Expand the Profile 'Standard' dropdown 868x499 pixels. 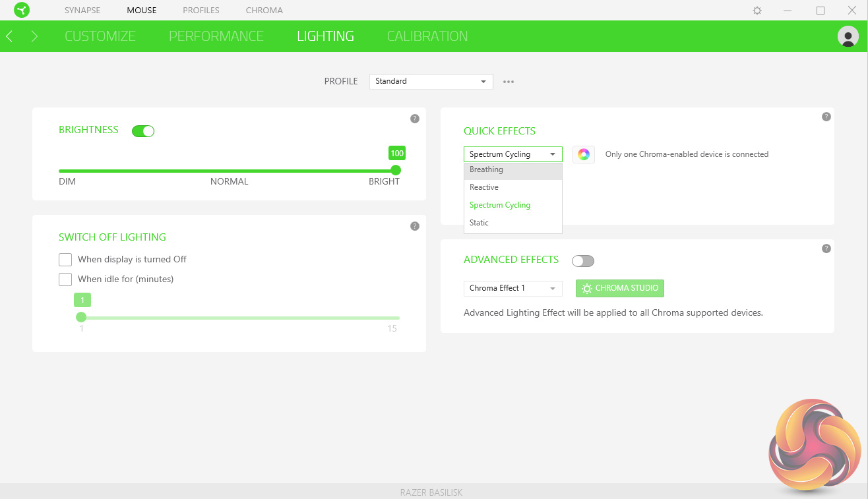(431, 81)
